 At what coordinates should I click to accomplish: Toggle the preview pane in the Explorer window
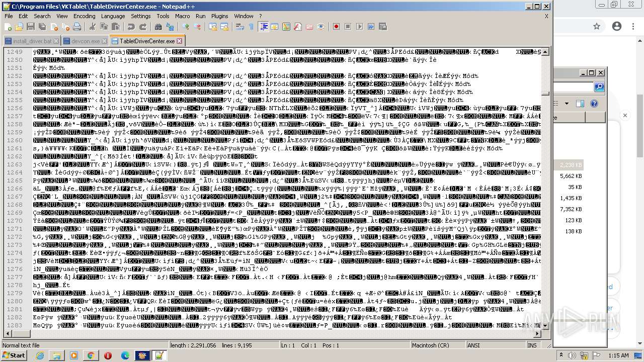tap(580, 104)
